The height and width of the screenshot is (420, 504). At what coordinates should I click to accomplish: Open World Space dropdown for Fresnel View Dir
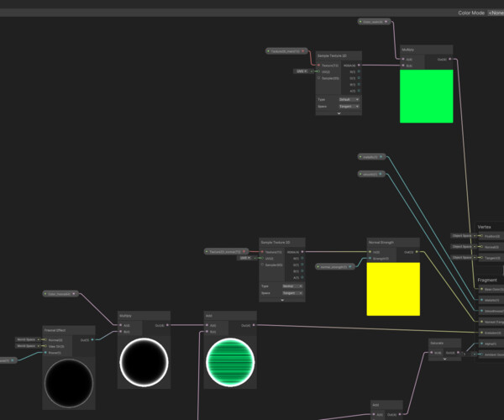click(28, 346)
